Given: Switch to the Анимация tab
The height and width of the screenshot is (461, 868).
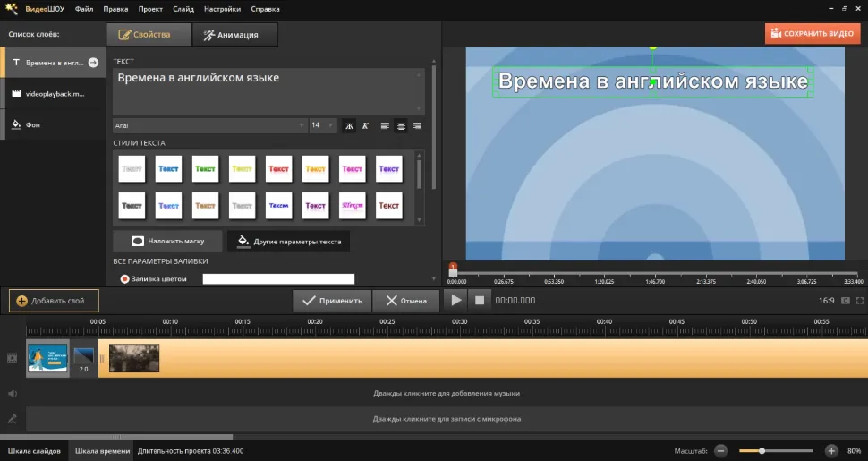Looking at the screenshot, I should coord(234,35).
